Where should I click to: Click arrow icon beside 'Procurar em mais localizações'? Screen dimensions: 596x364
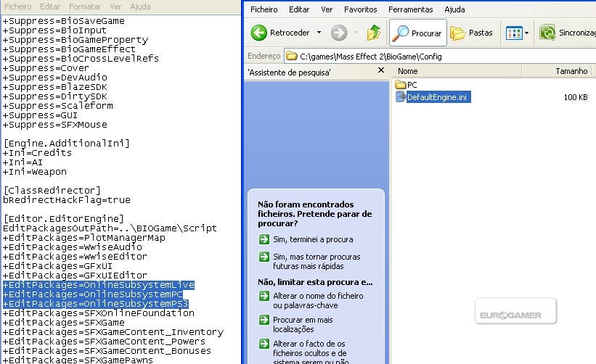coord(264,320)
